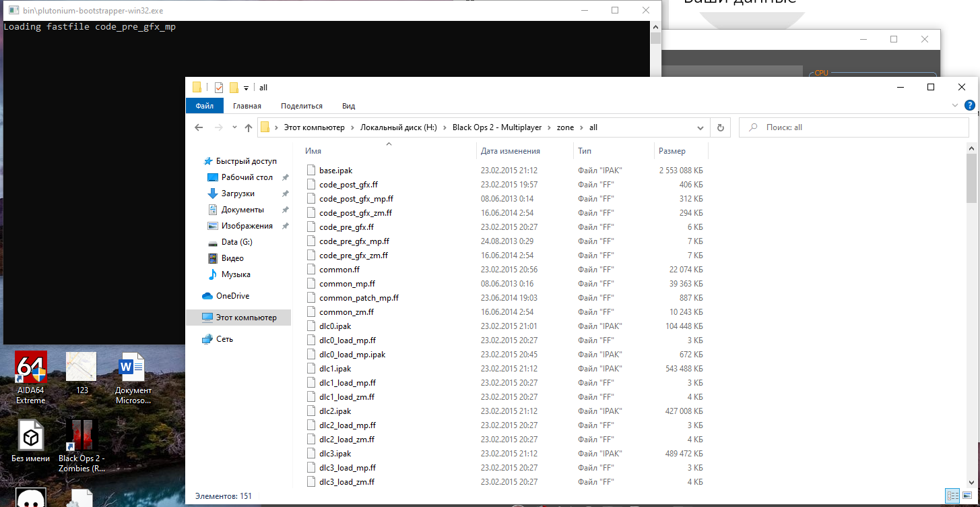The width and height of the screenshot is (980, 507).
Task: Click the Back navigation arrow in Explorer
Action: pos(198,127)
